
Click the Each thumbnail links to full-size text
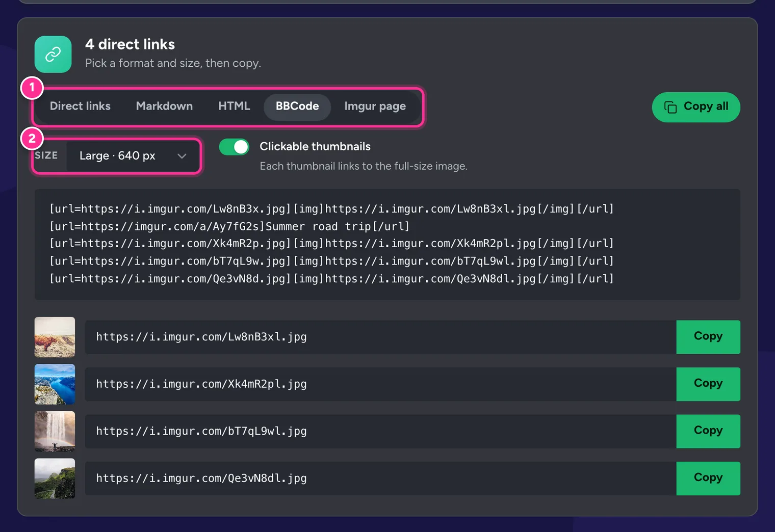coord(364,166)
